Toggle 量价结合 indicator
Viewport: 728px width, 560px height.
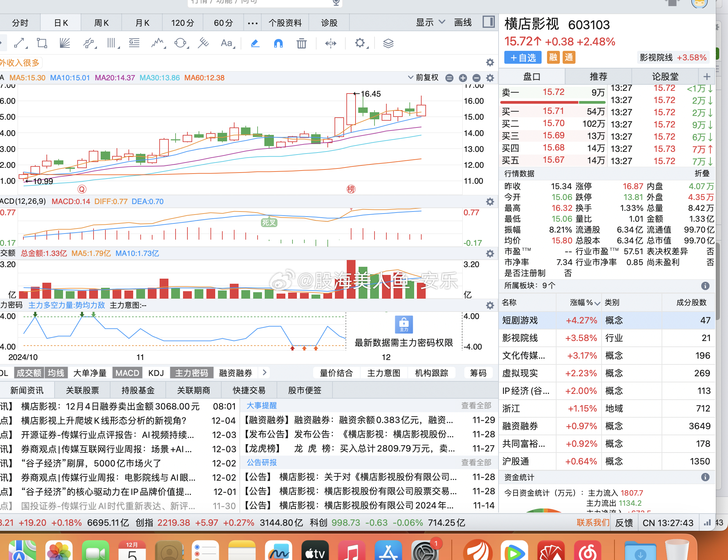point(337,373)
